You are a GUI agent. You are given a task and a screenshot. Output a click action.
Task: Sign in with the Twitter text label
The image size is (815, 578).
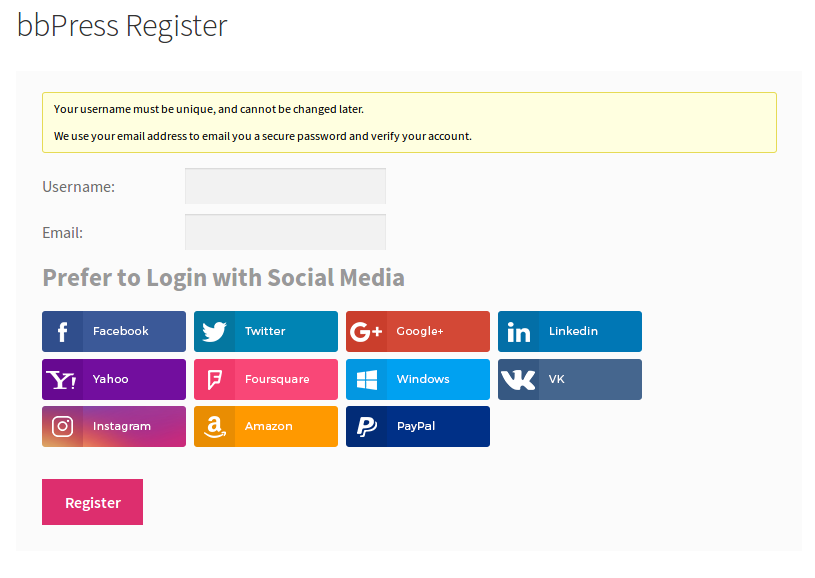pyautogui.click(x=265, y=331)
